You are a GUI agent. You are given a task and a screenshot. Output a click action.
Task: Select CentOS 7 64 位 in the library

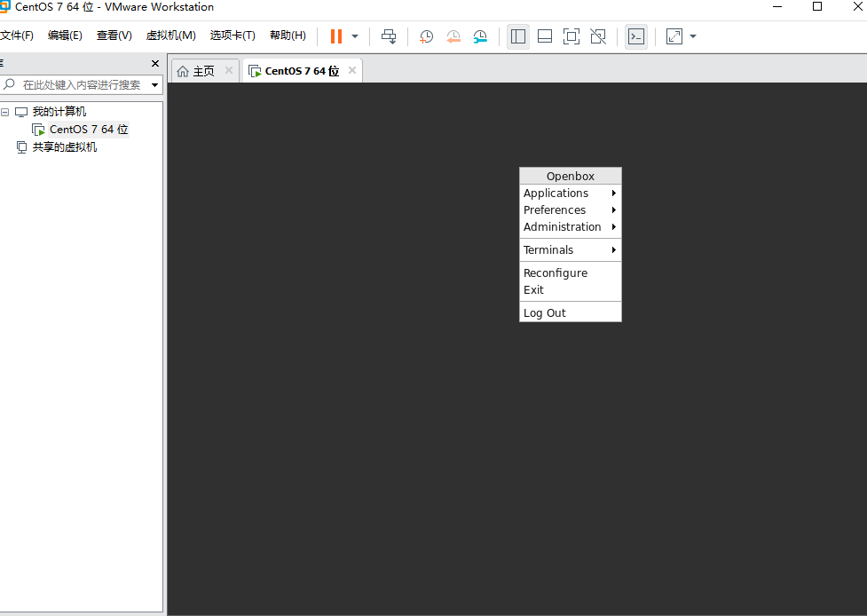coord(89,130)
